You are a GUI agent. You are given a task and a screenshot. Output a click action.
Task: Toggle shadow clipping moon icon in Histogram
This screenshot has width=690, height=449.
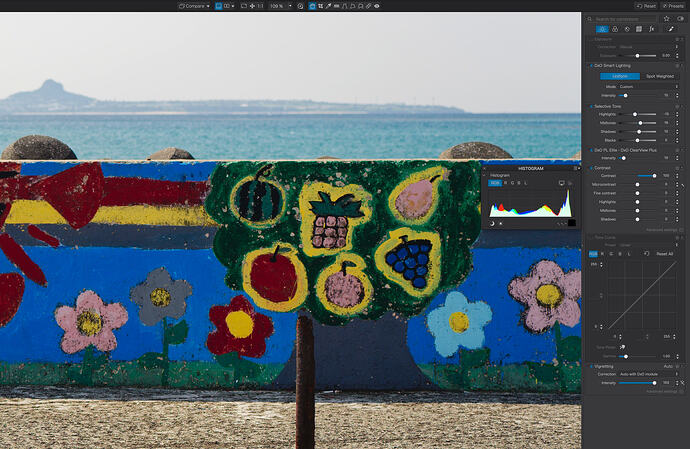click(492, 224)
